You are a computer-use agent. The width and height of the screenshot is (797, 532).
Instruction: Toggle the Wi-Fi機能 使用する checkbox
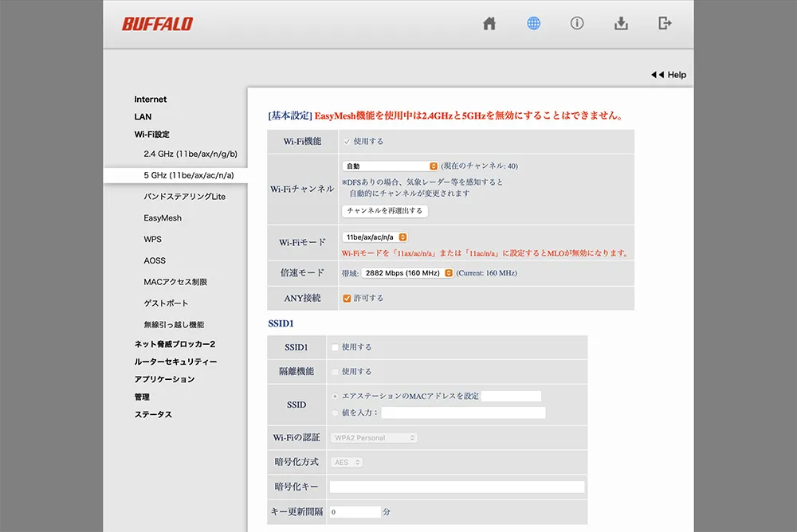click(347, 141)
